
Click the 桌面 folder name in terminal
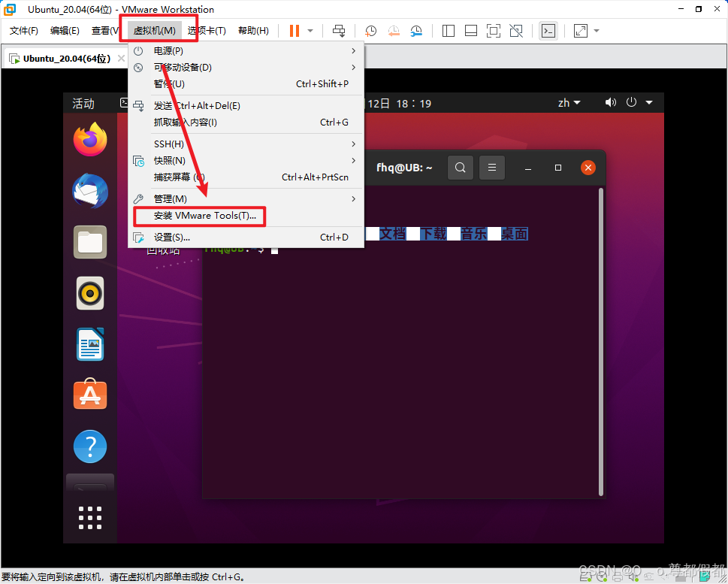point(514,234)
